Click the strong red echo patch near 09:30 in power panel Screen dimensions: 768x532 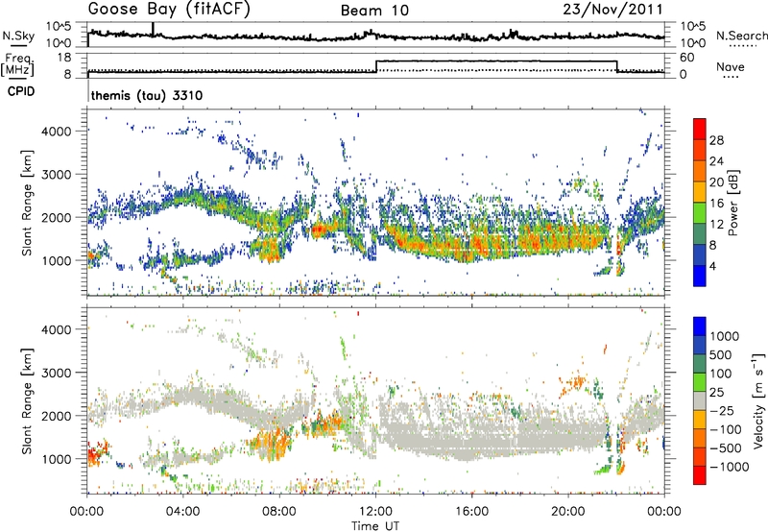pyautogui.click(x=322, y=230)
